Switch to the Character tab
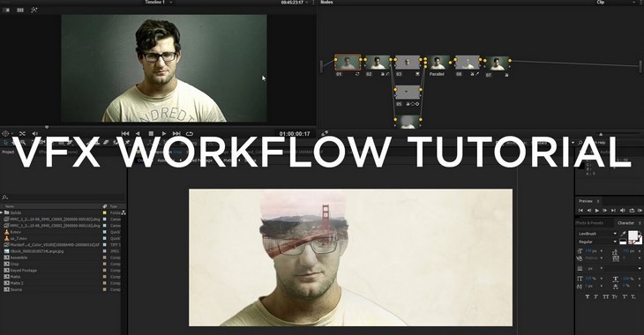644x335 pixels. point(626,223)
